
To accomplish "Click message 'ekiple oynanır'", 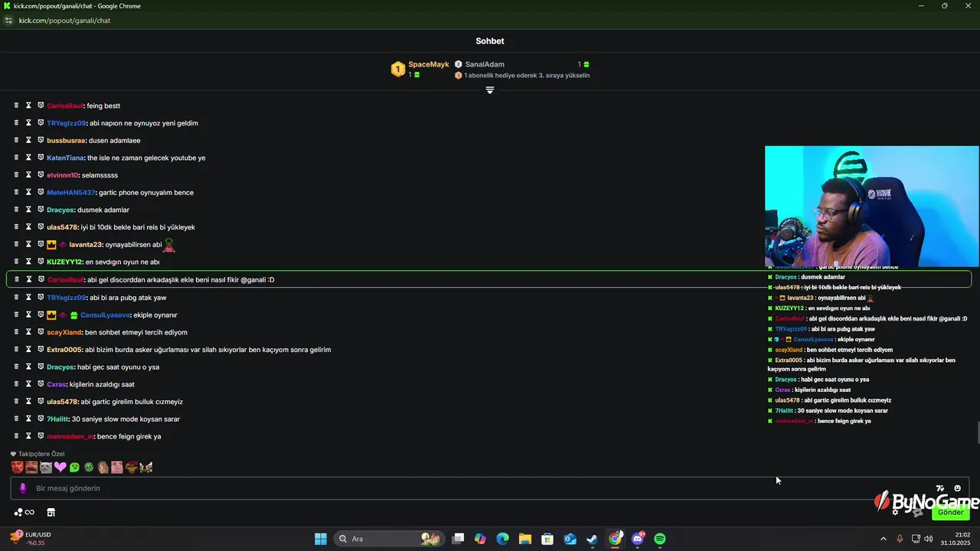I will pos(155,315).
